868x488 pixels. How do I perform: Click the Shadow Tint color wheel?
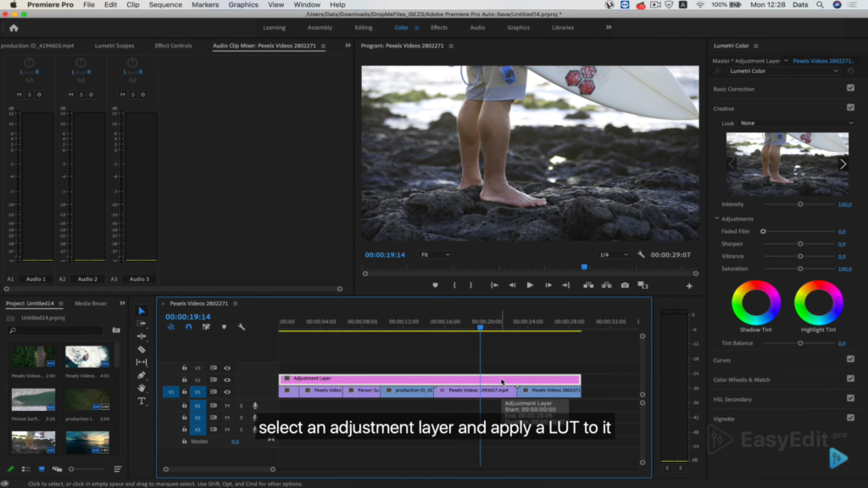tap(755, 302)
